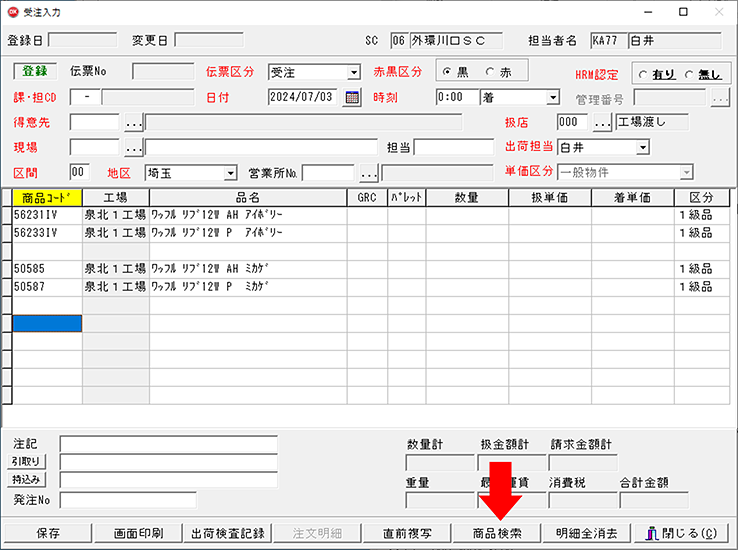Click the 保存 button

pos(48,533)
